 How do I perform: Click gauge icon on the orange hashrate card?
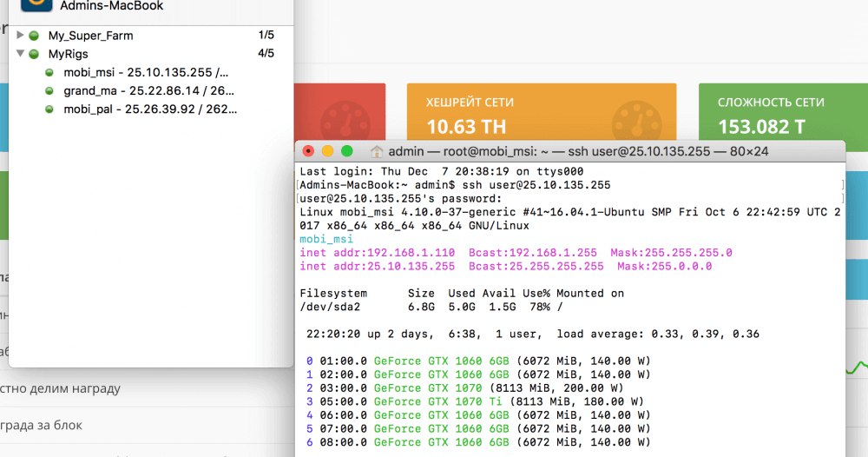tap(637, 120)
